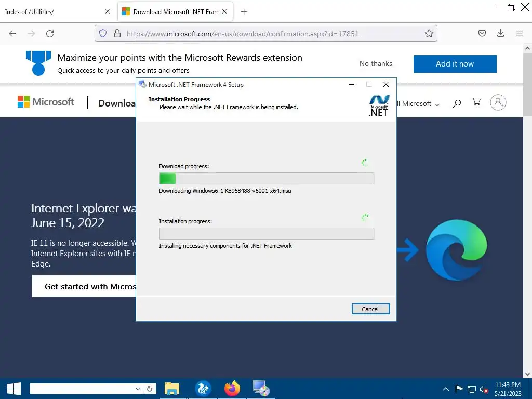
Task: Select the Download Microsoft .NET Framework tab
Action: [175, 11]
